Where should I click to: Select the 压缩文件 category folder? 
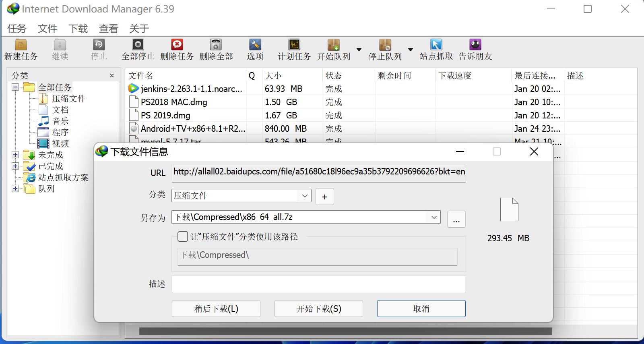(69, 99)
